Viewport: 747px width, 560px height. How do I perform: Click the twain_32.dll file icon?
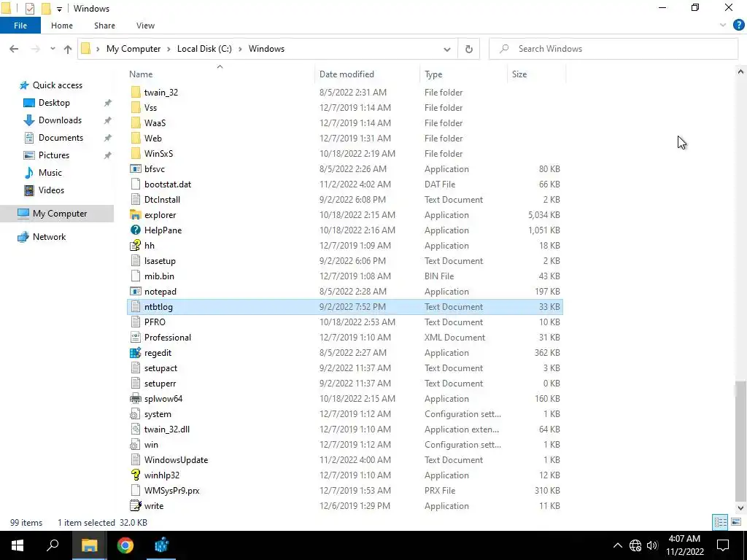[136, 429]
